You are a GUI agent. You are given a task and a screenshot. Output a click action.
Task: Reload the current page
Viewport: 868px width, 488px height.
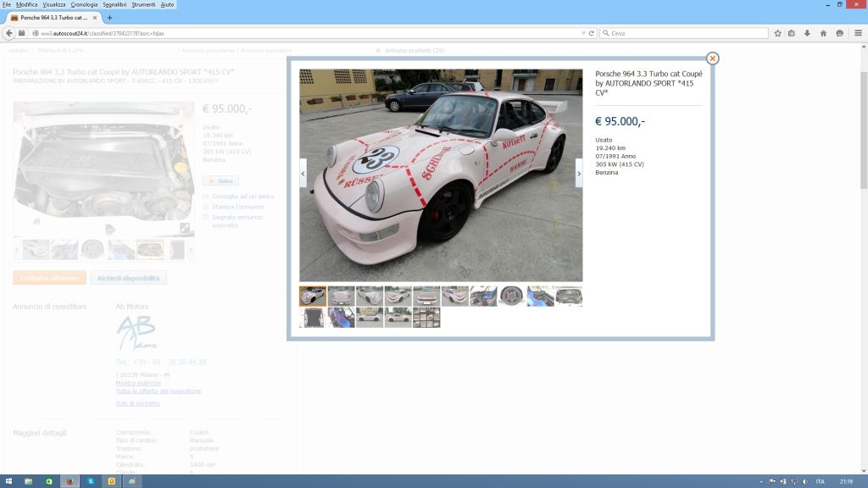pos(591,33)
